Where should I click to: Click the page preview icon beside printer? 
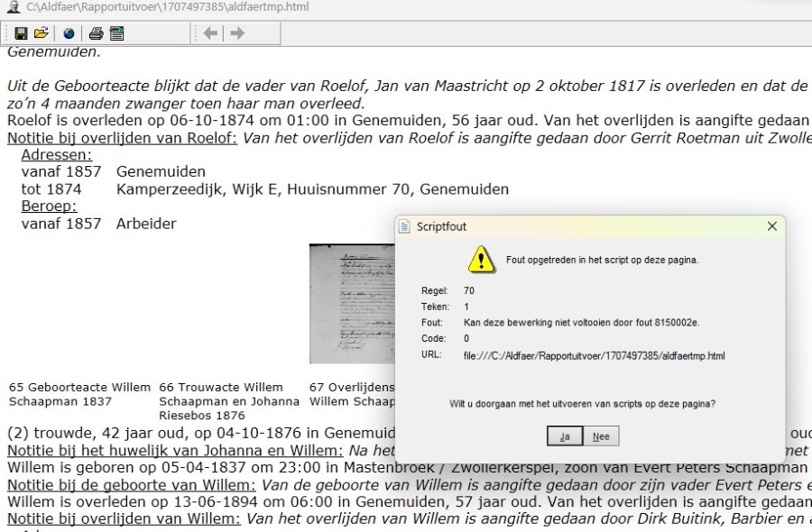pyautogui.click(x=116, y=33)
